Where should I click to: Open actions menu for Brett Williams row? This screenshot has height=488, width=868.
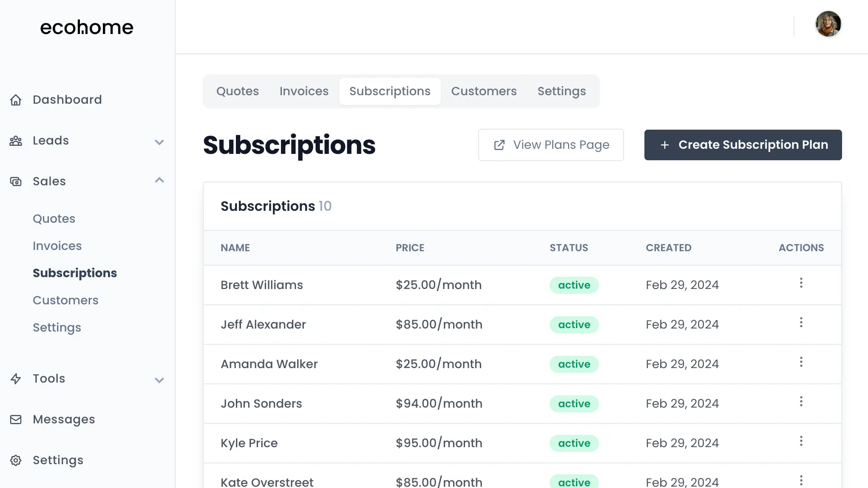[801, 282]
